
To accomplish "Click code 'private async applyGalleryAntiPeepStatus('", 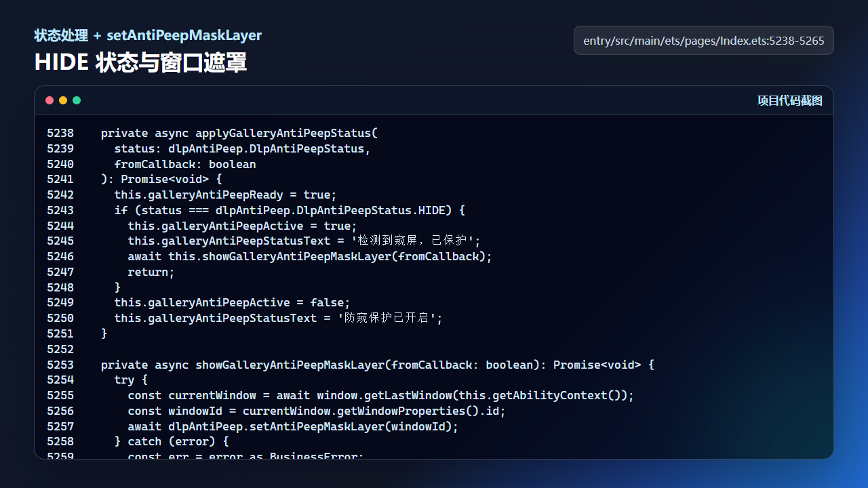I will (239, 134).
